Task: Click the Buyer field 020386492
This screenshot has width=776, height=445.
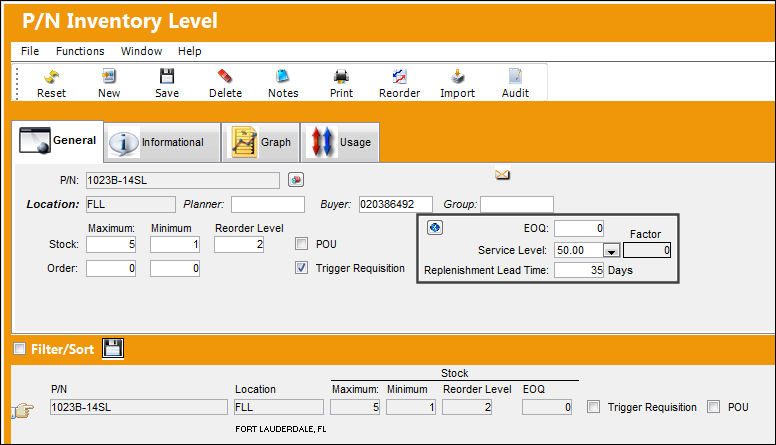Action: point(395,204)
